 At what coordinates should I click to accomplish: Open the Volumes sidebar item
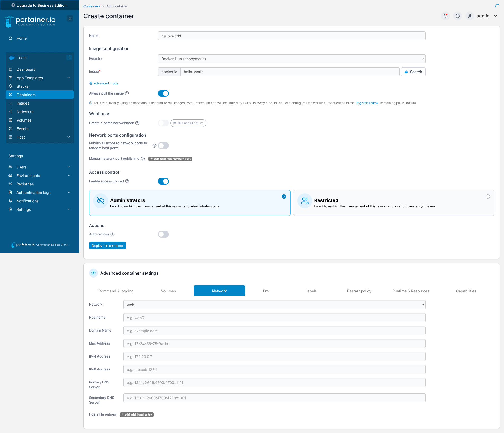tap(24, 120)
